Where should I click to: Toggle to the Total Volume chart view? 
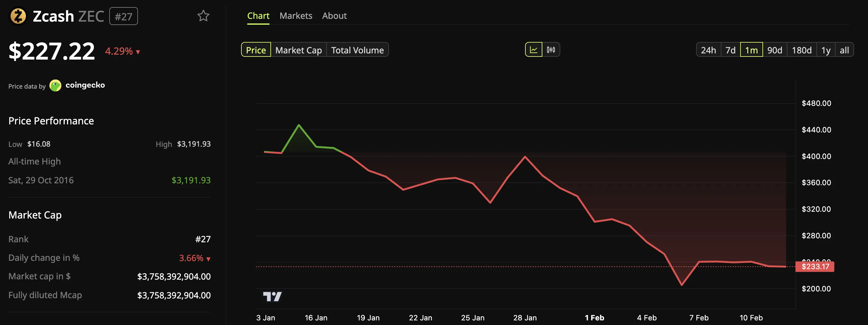[357, 50]
